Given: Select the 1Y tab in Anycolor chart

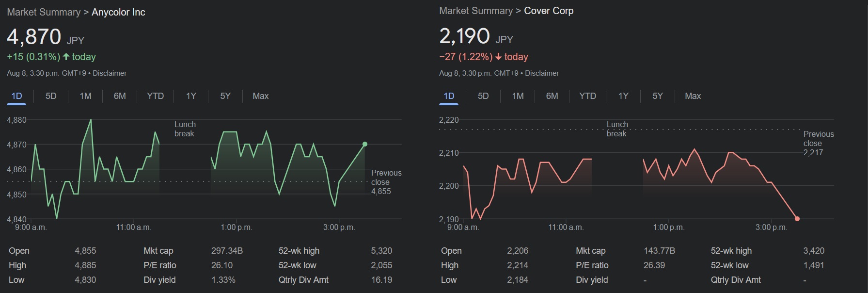Looking at the screenshot, I should (191, 96).
